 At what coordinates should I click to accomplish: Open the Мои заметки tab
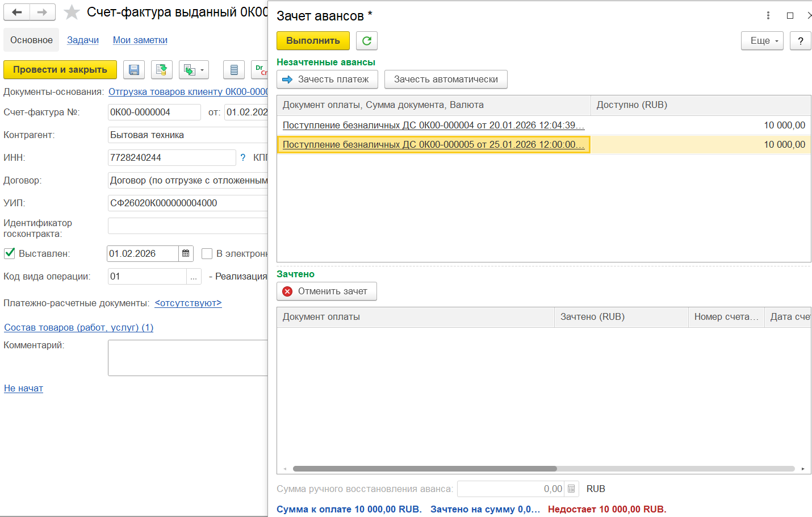tap(140, 40)
